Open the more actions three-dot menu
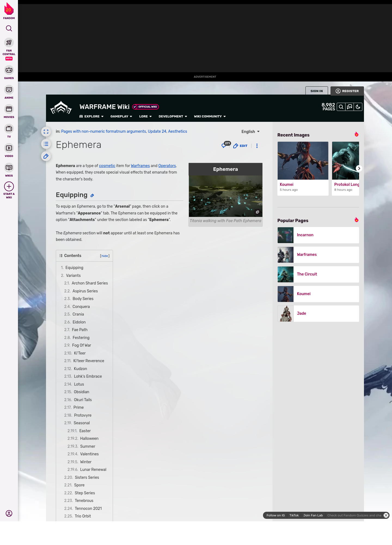The width and height of the screenshot is (392, 545). 257,146
